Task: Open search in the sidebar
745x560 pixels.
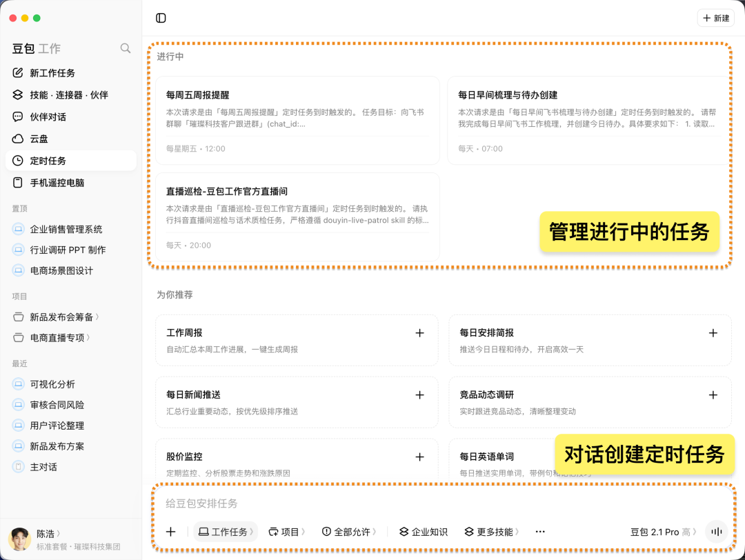Action: (x=126, y=48)
